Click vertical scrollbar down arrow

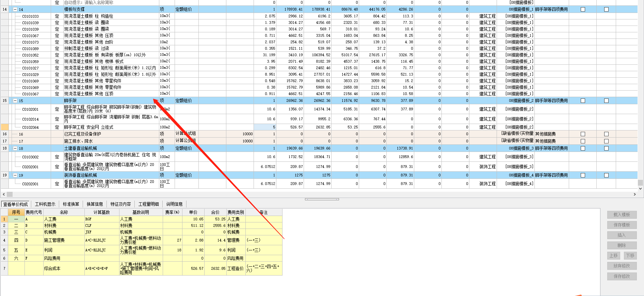(640, 188)
